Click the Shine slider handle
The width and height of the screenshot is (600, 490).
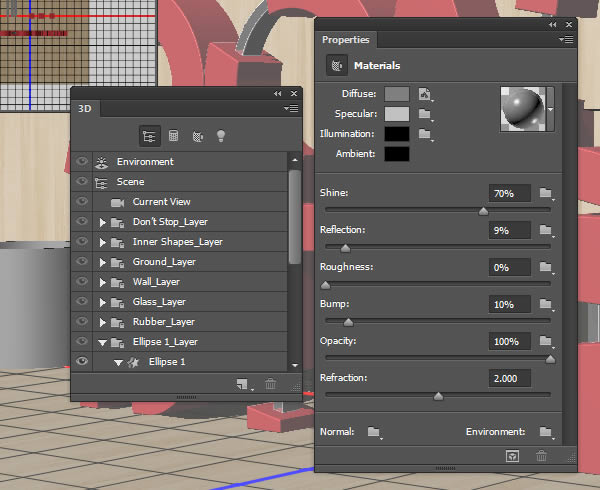483,211
